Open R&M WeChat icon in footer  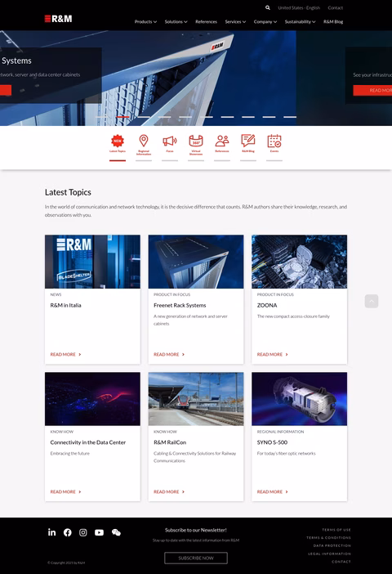pos(116,532)
